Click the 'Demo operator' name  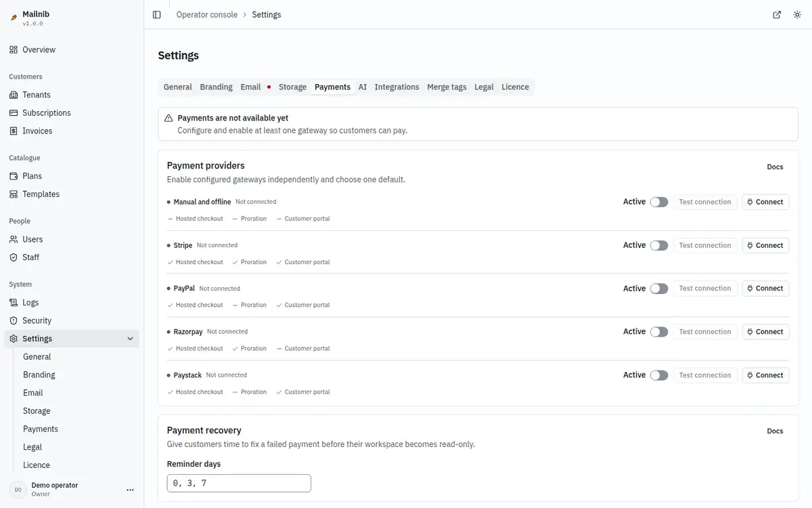click(55, 485)
